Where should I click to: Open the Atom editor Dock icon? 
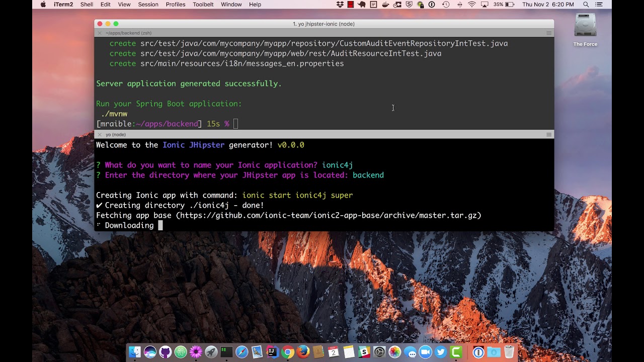click(x=181, y=352)
